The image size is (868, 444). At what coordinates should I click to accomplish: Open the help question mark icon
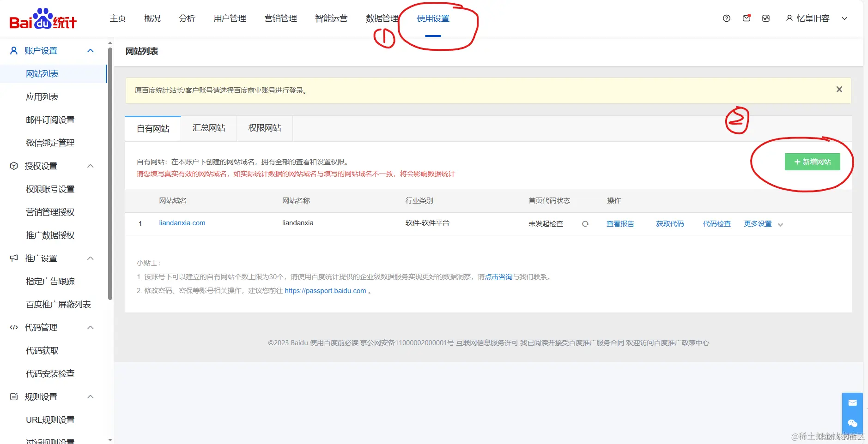point(726,18)
